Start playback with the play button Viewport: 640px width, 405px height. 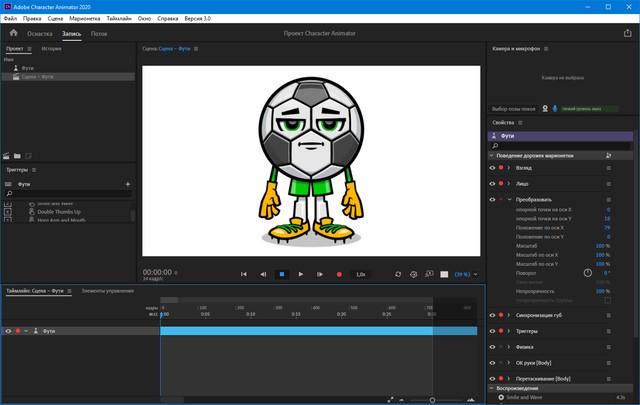[x=301, y=274]
